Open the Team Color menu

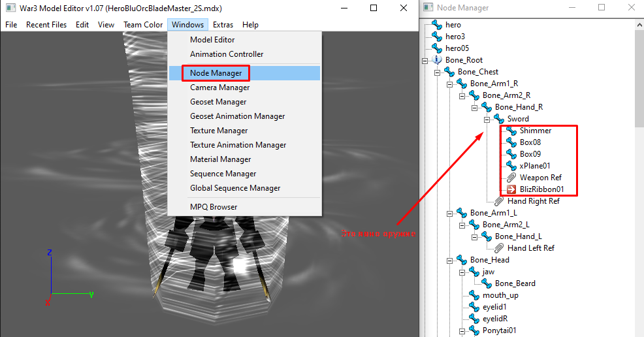(143, 25)
